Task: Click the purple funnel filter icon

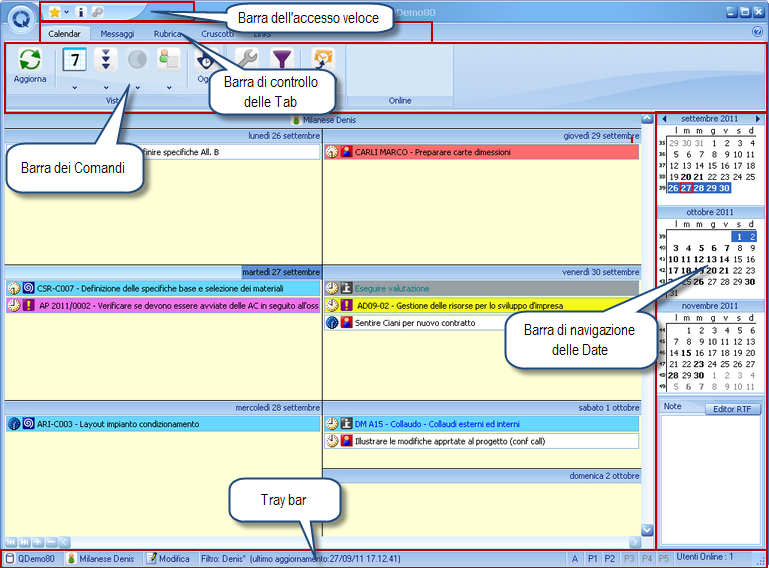Action: 282,58
